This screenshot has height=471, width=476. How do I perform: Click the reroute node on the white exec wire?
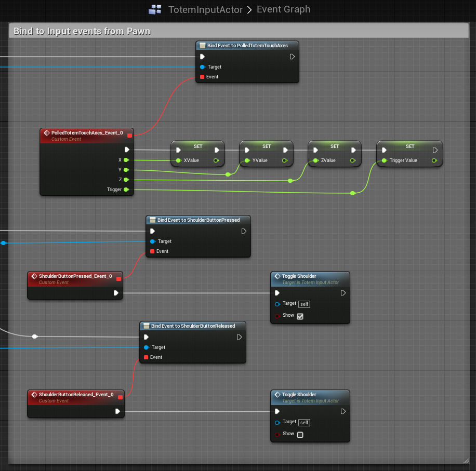click(35, 337)
